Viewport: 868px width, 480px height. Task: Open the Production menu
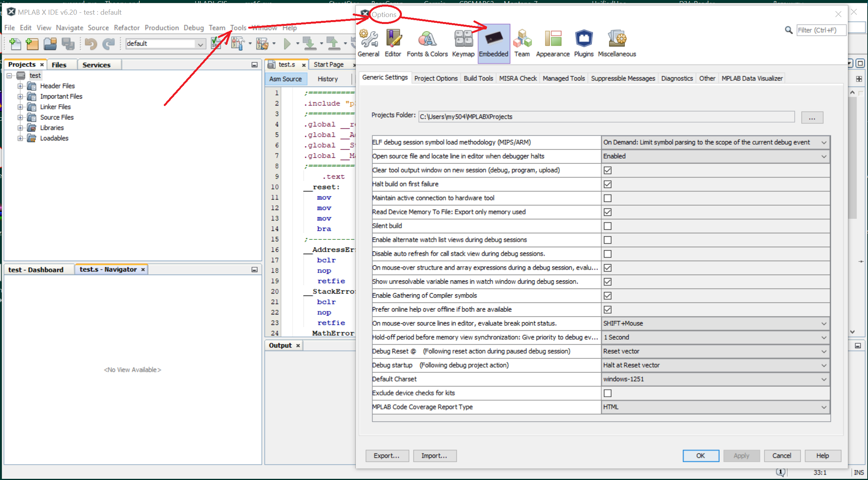point(162,28)
